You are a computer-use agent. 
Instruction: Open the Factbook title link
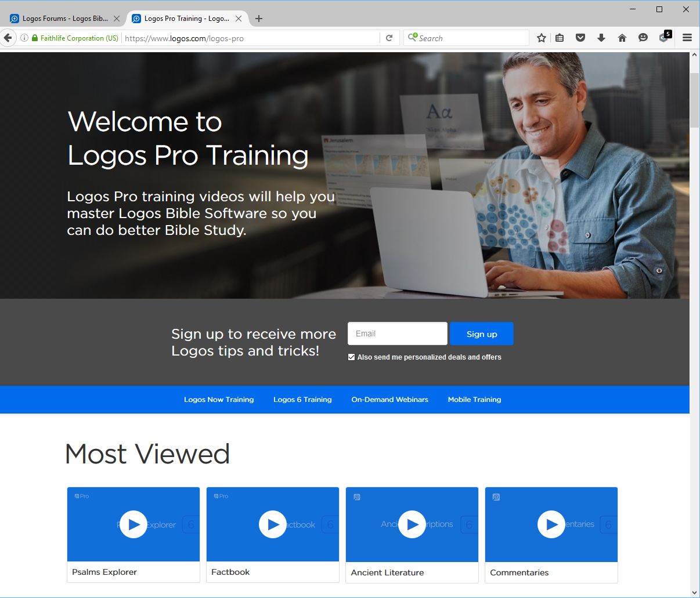click(x=230, y=572)
